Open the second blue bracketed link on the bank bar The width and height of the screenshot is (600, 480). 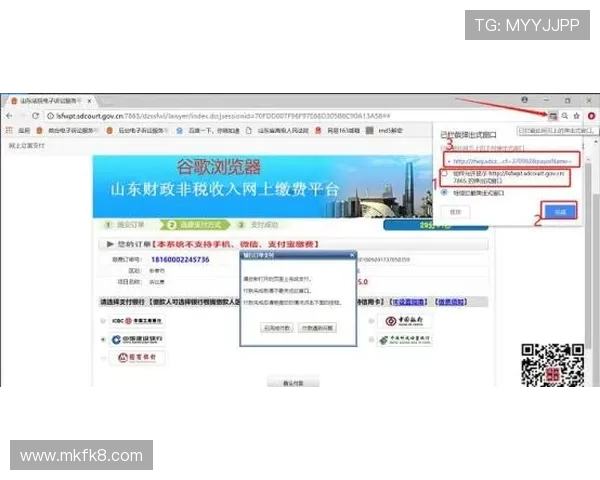pyautogui.click(x=451, y=302)
